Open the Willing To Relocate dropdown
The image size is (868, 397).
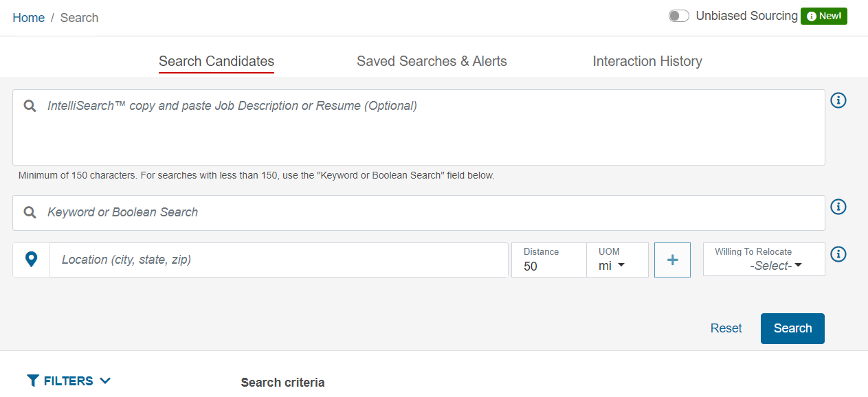[775, 266]
